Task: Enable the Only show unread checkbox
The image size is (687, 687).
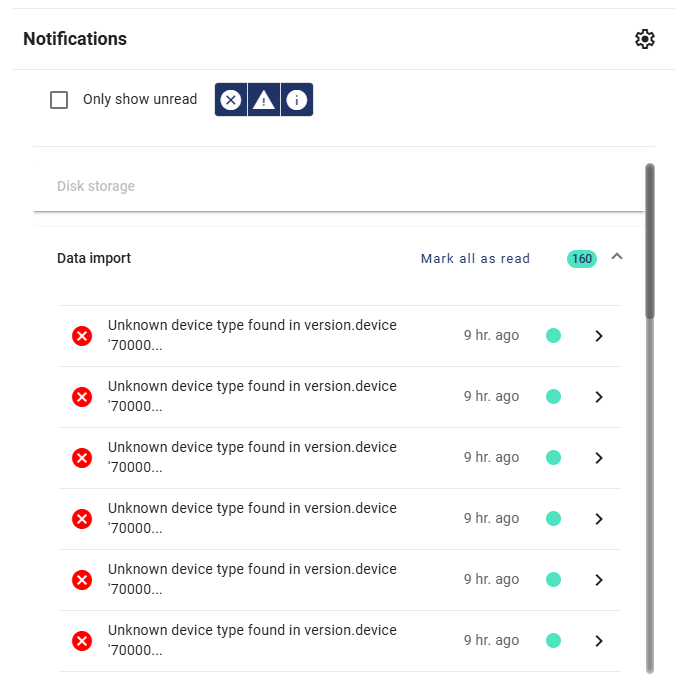Action: pyautogui.click(x=59, y=100)
